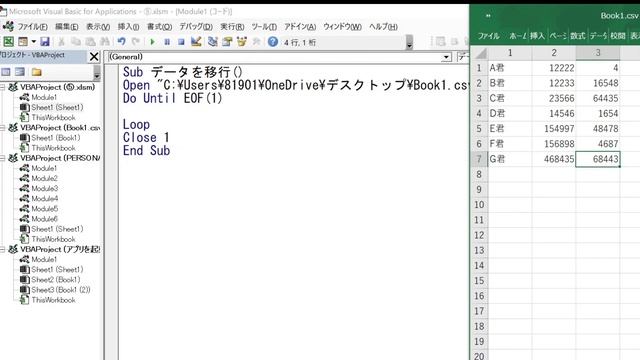Toggle Design Mode icon
640x360 pixels.
click(196, 42)
